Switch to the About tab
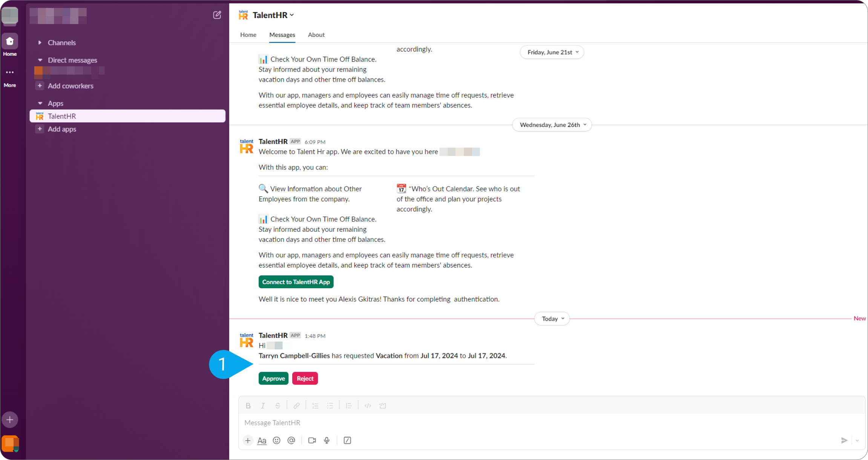 (316, 35)
